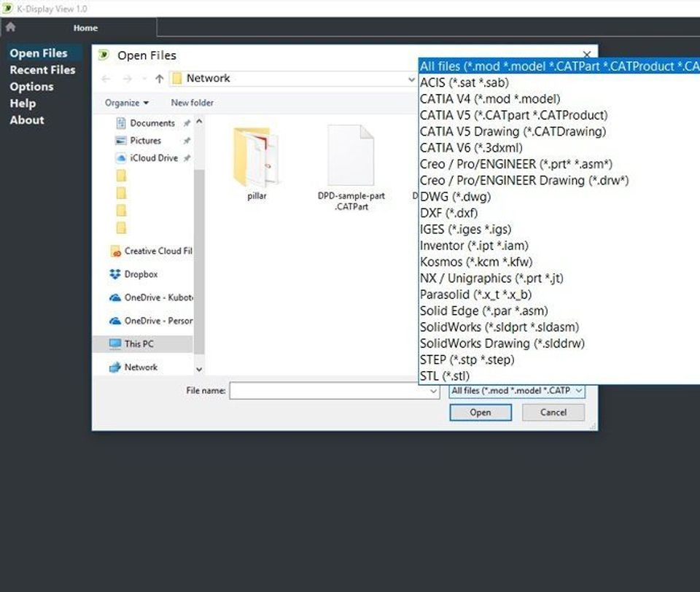Open the file type filter combo box

coord(516,391)
